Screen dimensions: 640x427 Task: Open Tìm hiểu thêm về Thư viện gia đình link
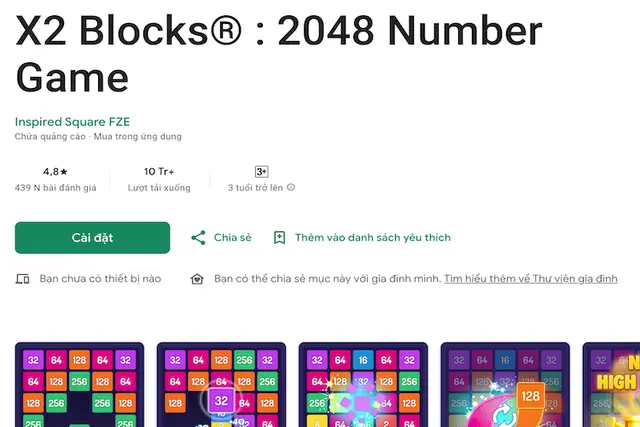pos(531,279)
